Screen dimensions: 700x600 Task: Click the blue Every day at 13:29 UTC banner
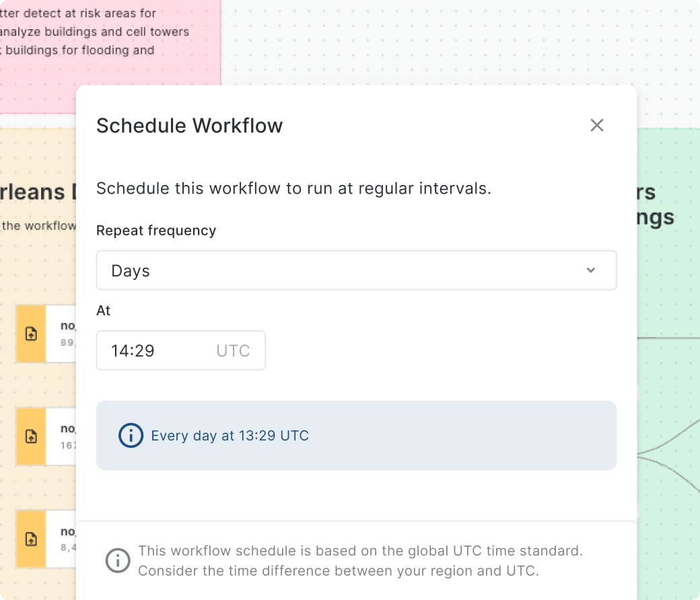[356, 435]
